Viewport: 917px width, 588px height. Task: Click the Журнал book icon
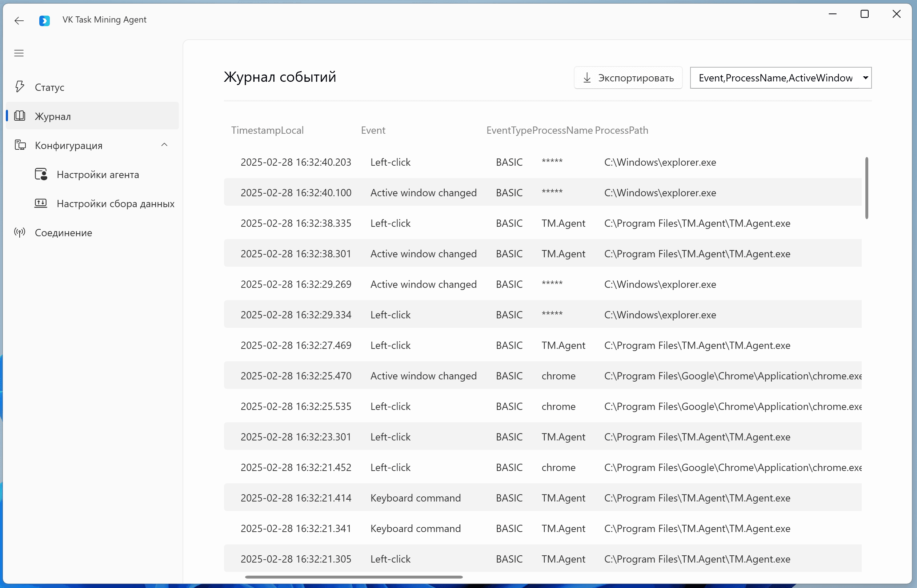point(20,116)
